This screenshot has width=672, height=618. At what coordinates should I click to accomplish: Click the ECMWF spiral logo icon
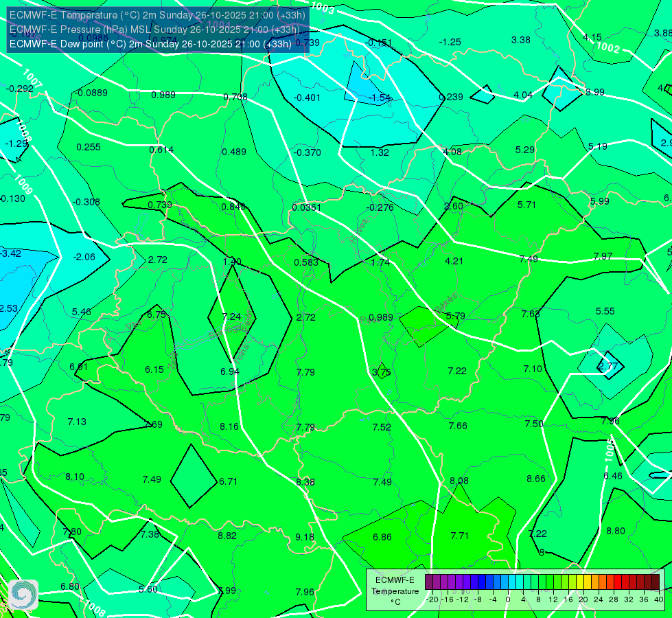click(23, 595)
